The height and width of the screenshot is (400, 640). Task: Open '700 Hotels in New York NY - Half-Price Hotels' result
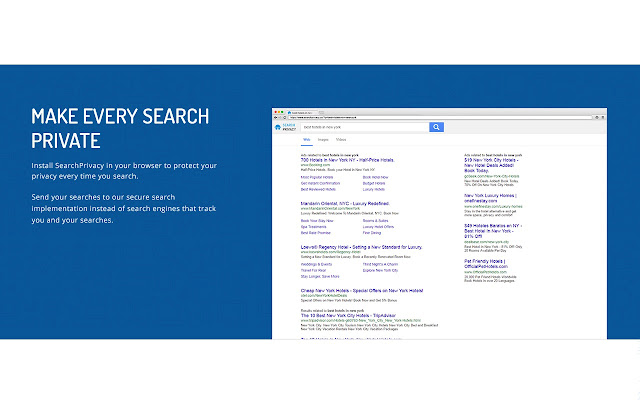(x=347, y=160)
